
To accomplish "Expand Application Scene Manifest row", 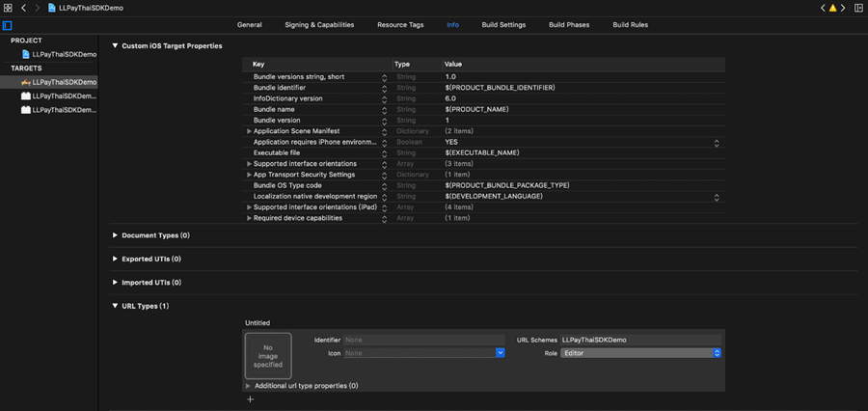I will click(x=249, y=131).
